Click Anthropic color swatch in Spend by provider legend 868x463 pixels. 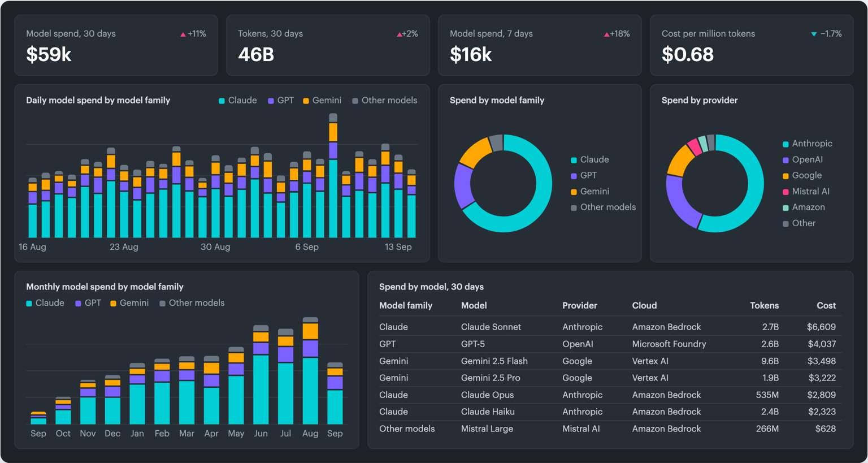coord(785,144)
